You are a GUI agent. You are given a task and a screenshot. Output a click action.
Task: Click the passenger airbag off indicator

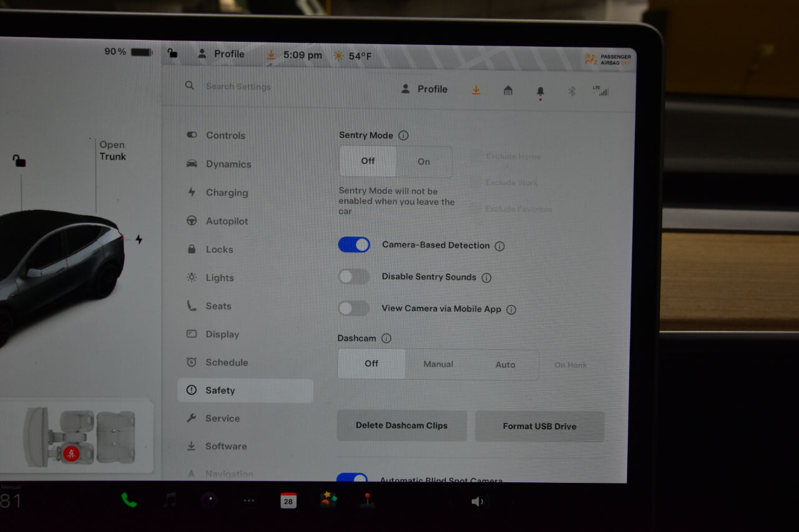click(608, 59)
